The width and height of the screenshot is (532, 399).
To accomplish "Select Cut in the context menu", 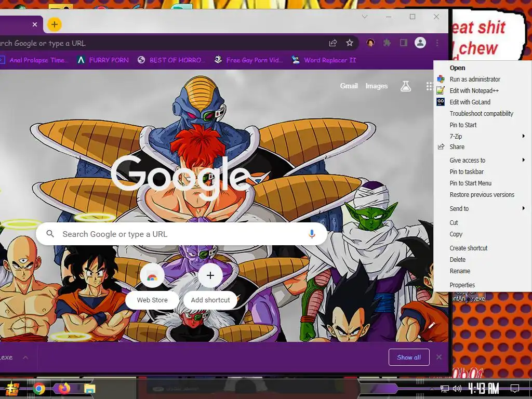I will click(x=483, y=222).
